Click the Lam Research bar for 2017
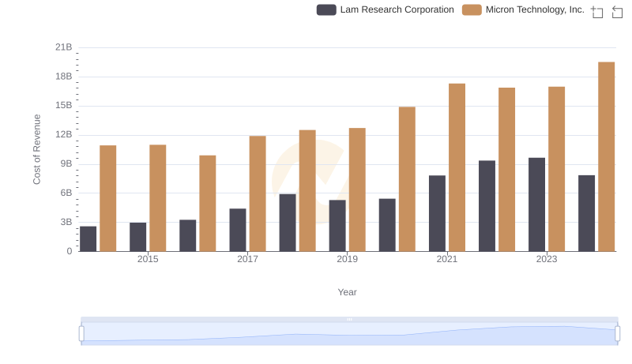 238,230
